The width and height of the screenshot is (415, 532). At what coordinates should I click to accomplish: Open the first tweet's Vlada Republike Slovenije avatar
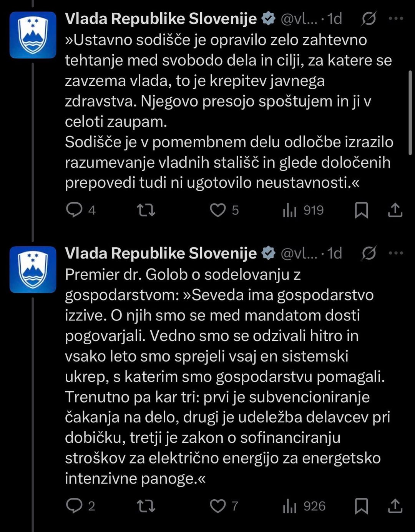[33, 35]
